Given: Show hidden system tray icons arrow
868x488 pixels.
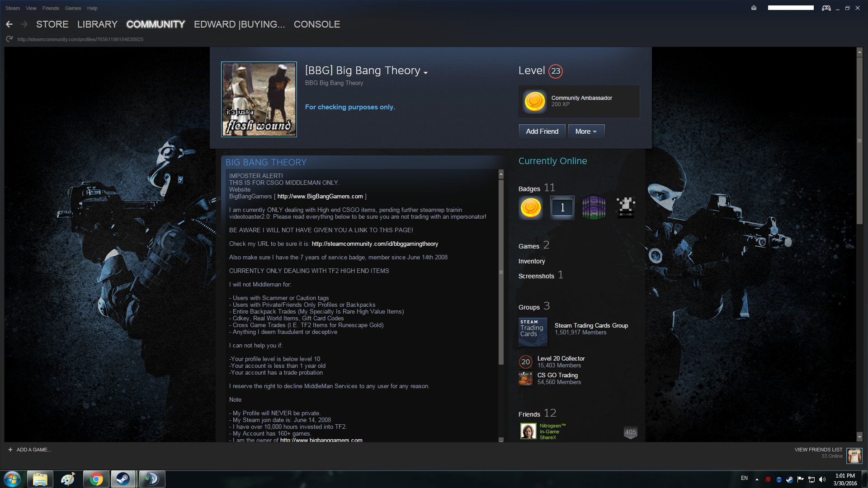Looking at the screenshot, I should tap(757, 479).
